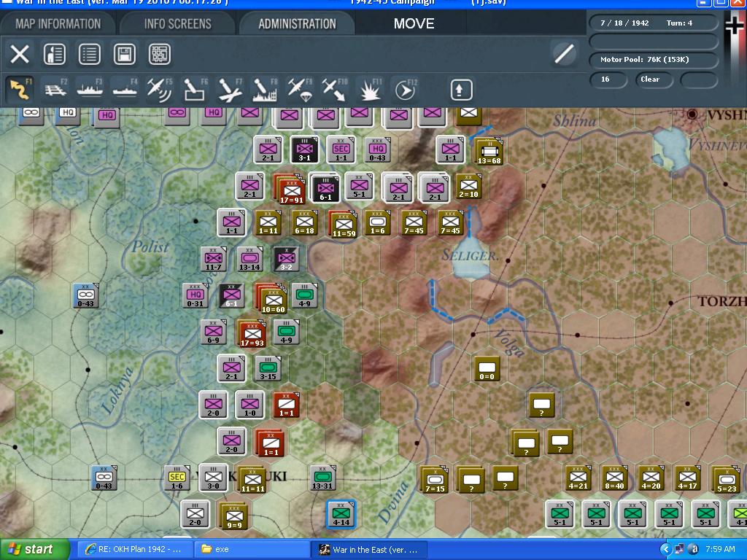Select the 9=9 unit stack

pos(233,516)
